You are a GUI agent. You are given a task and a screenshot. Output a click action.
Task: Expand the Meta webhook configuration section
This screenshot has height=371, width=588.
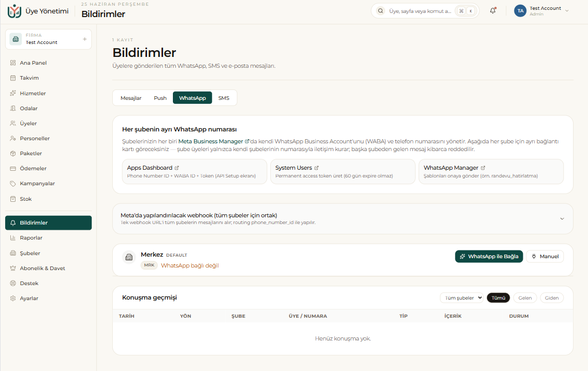point(343,219)
